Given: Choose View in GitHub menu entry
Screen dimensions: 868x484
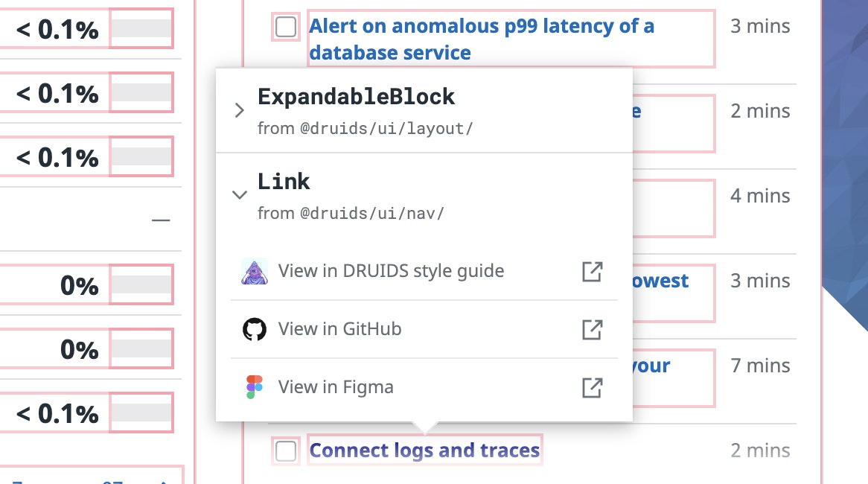Looking at the screenshot, I should pos(339,329).
